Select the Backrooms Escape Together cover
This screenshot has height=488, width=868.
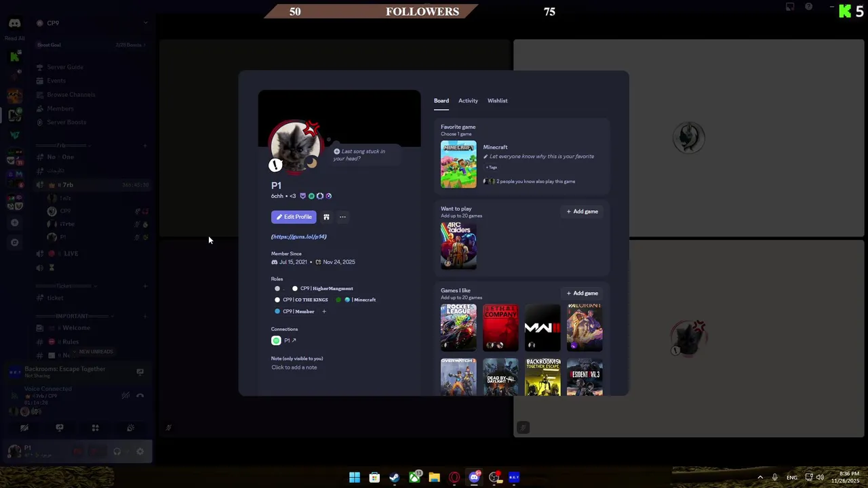[x=542, y=377]
